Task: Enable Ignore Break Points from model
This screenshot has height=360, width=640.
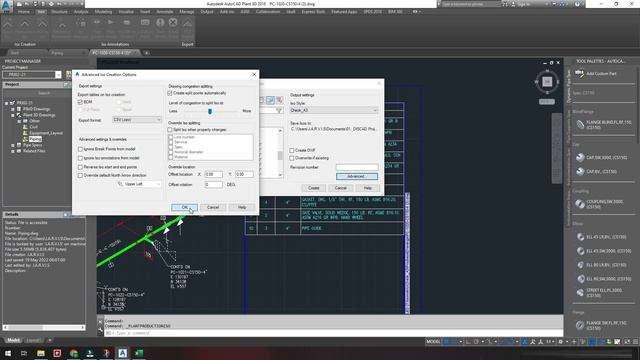Action: [x=80, y=149]
